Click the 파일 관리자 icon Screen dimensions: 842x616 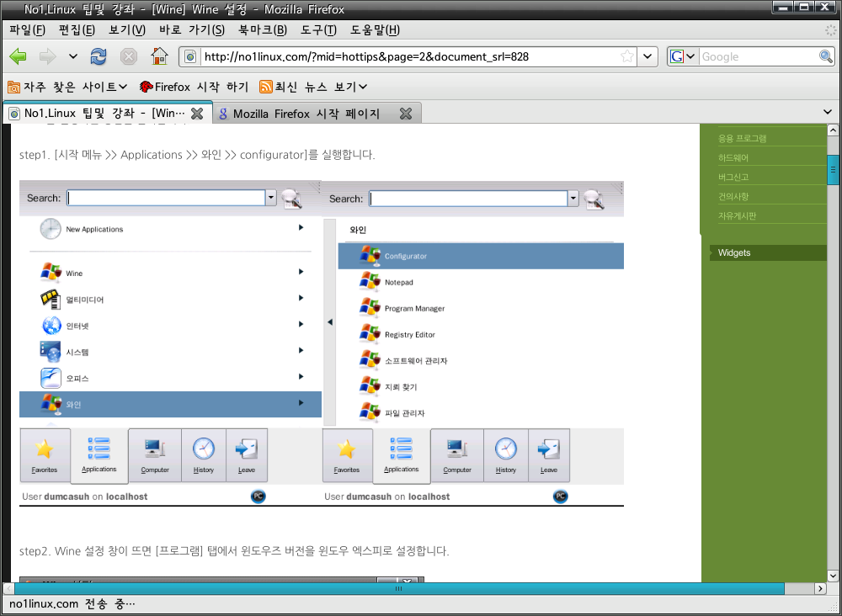click(370, 412)
